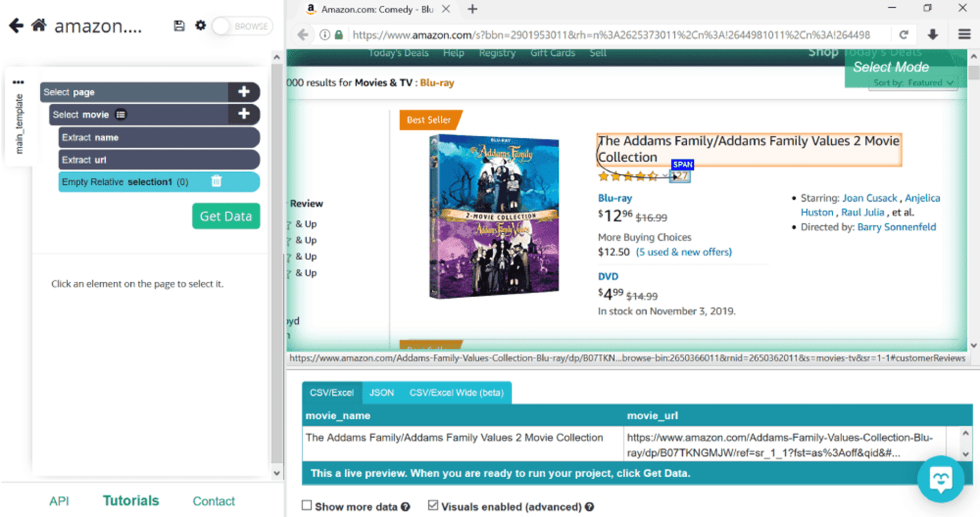The width and height of the screenshot is (980, 517).
Task: Open the browser hamburger menu
Action: pyautogui.click(x=964, y=35)
